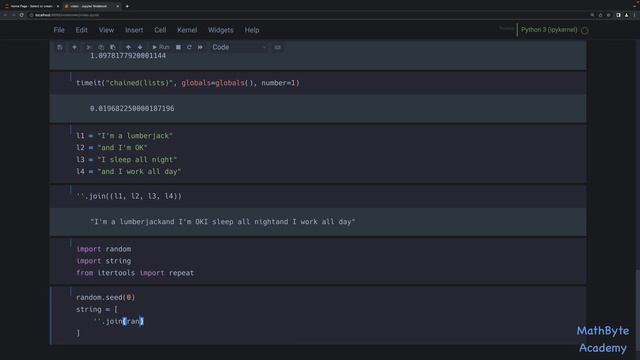The width and height of the screenshot is (640, 360).
Task: Click the timeit chained(lists) code cell
Action: 318,83
